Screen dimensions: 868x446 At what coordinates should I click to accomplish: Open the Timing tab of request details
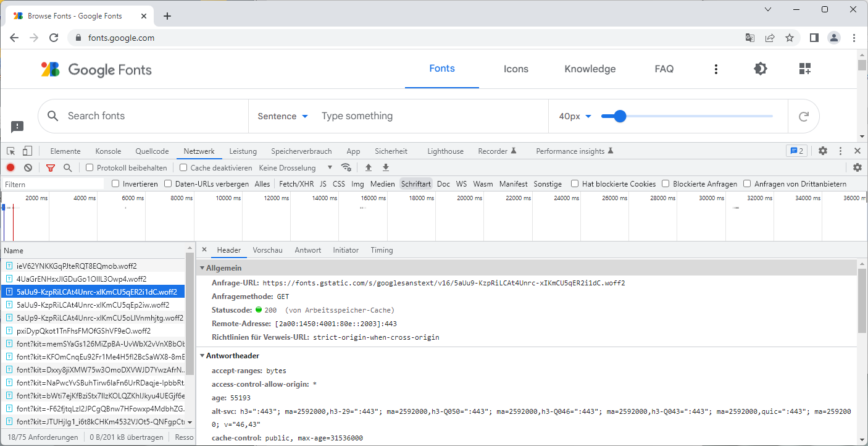point(382,250)
